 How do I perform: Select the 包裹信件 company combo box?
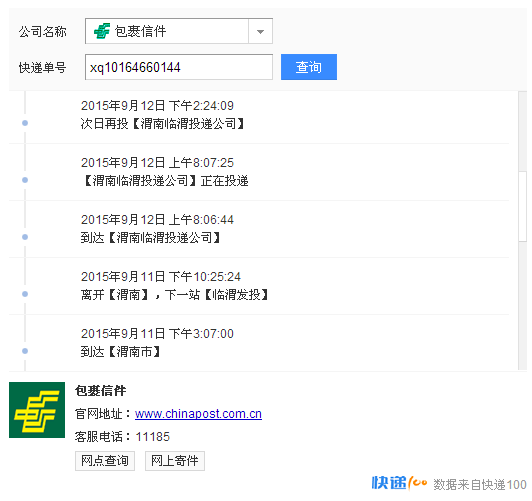coord(179,31)
